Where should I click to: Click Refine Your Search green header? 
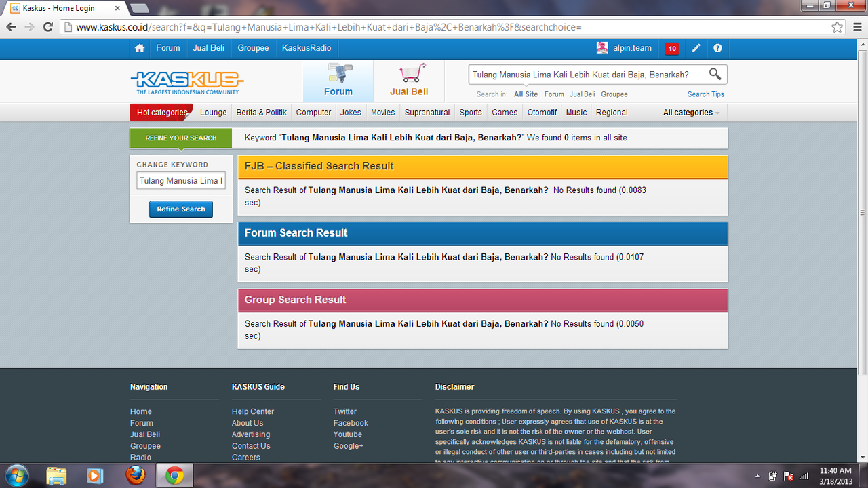click(181, 138)
